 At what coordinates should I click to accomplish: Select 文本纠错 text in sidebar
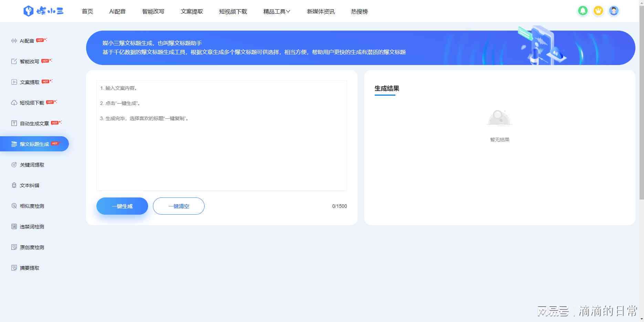(30, 185)
